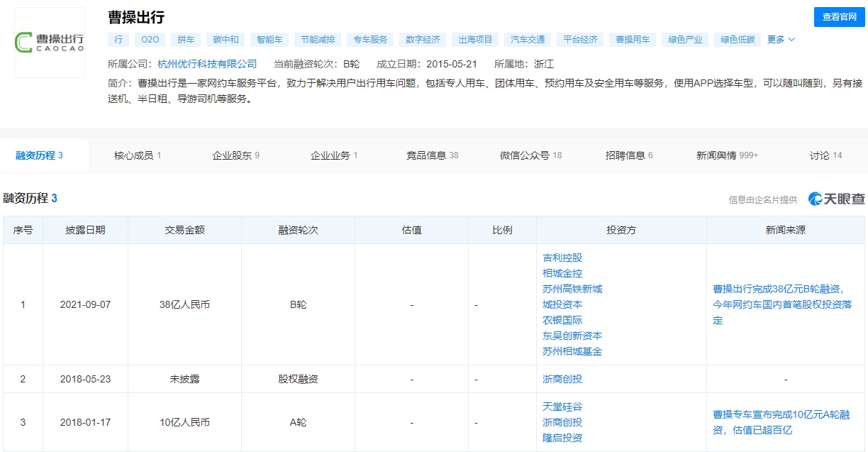Image resolution: width=868 pixels, height=452 pixels.
Task: Click the 38亿人民币 amount cell
Action: click(184, 304)
